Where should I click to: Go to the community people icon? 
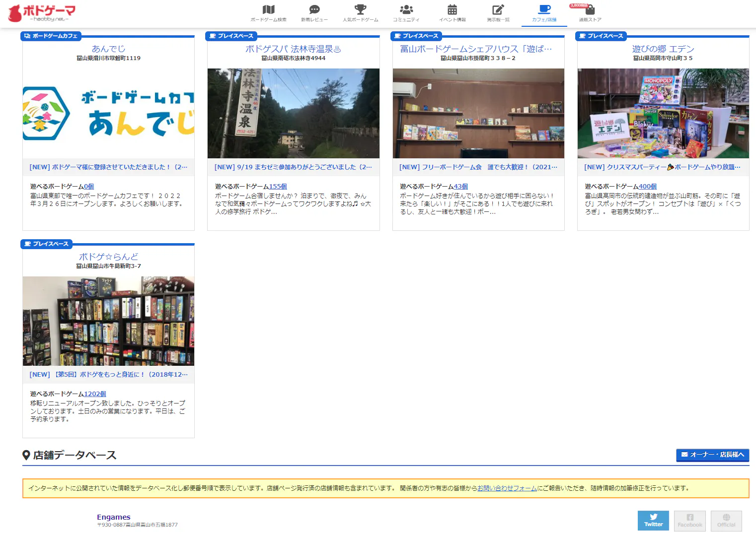pos(406,10)
